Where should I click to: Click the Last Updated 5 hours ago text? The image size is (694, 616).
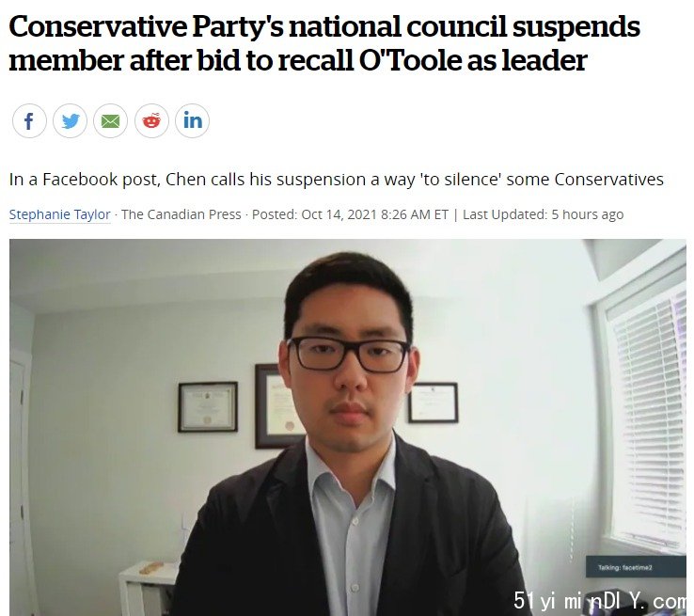[x=544, y=214]
